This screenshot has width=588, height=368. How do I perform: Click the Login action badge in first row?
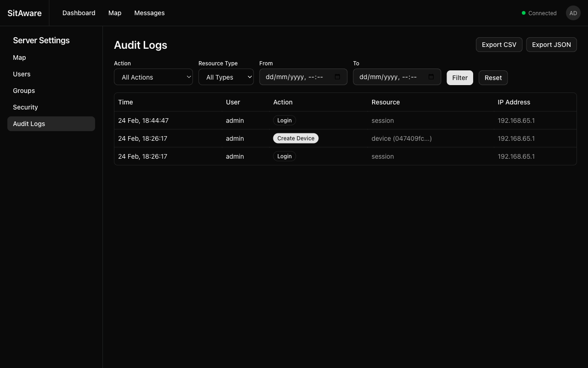point(284,120)
